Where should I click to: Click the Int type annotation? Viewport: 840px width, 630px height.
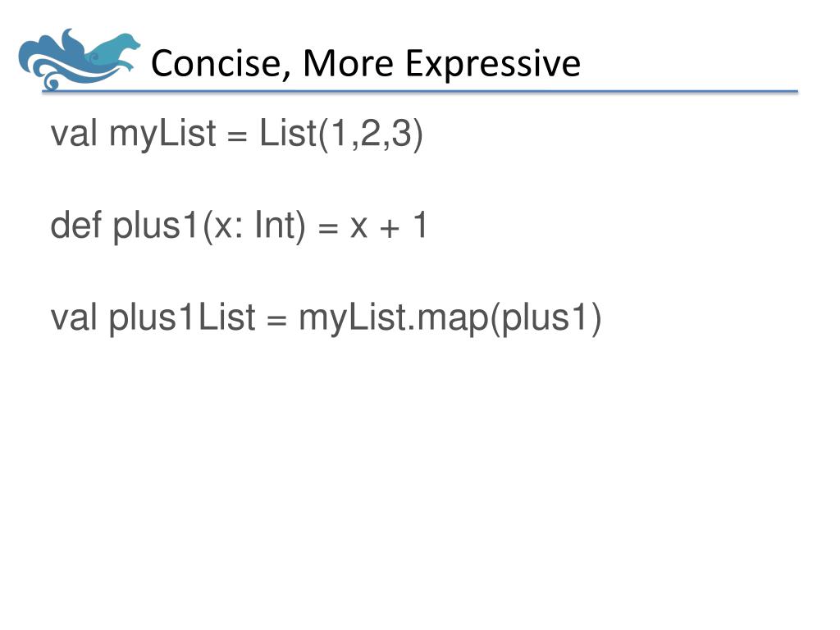click(276, 225)
